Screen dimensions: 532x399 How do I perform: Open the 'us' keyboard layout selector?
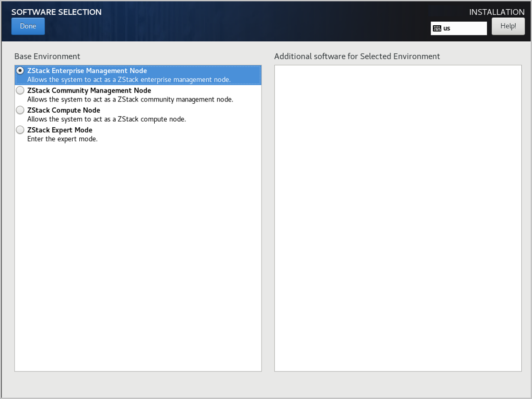pos(458,28)
